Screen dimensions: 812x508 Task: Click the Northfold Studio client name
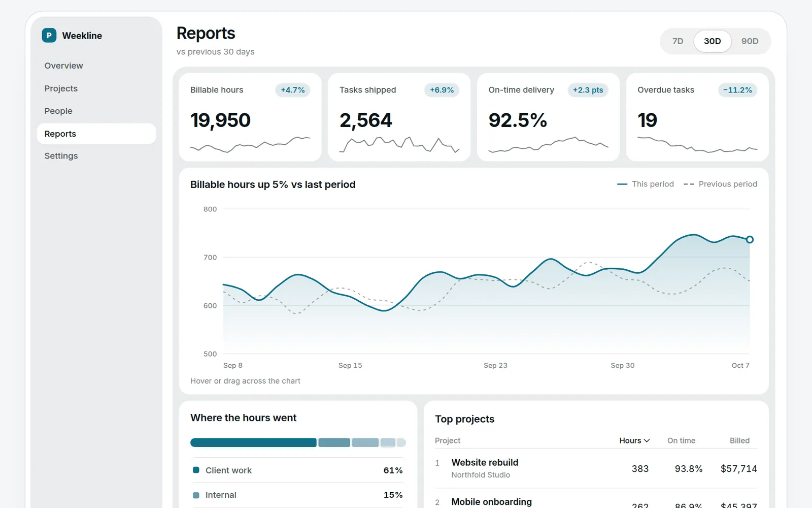[481, 475]
